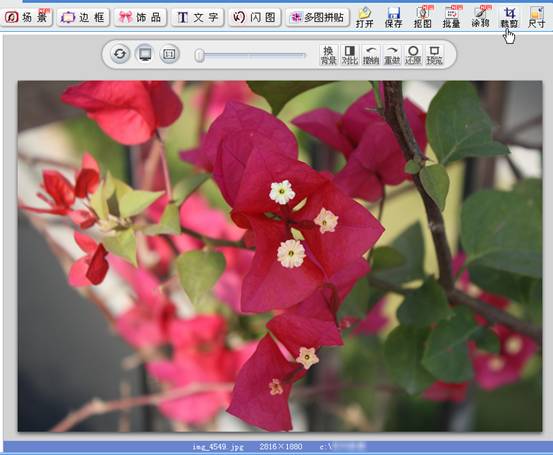This screenshot has width=553, height=455.
Task: Toggle the 对比 compare view button
Action: tap(350, 55)
